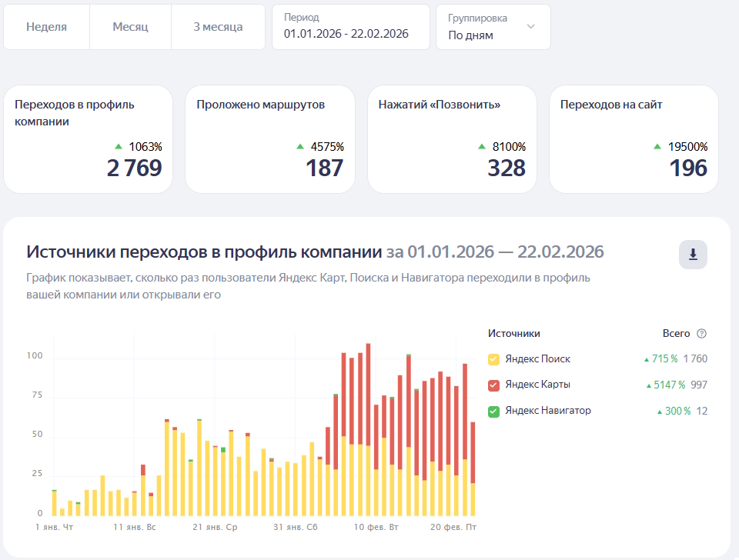Click the 2 769 profile visits number
This screenshot has width=739, height=560.
[134, 168]
